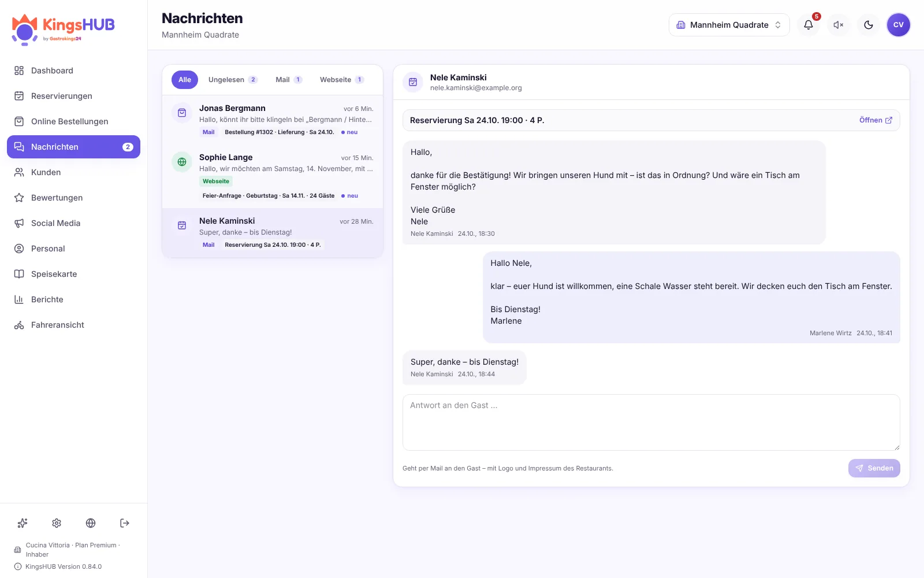
Task: Click the Senden button
Action: [874, 468]
